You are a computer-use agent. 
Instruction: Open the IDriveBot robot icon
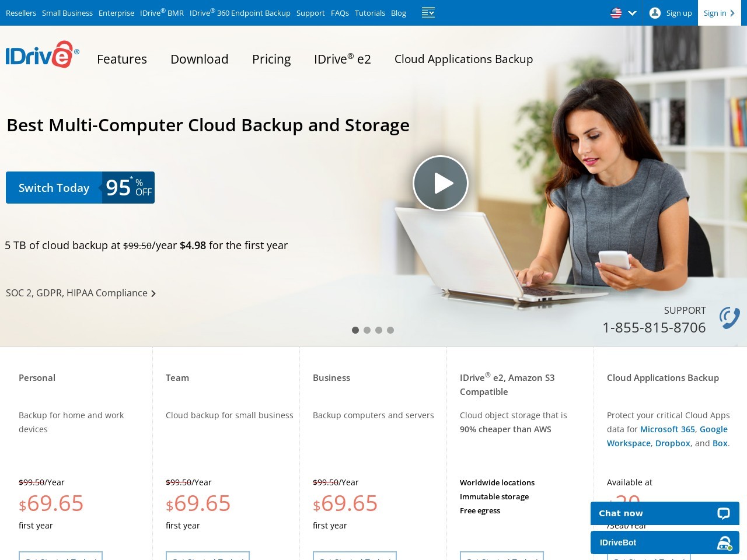click(x=724, y=542)
